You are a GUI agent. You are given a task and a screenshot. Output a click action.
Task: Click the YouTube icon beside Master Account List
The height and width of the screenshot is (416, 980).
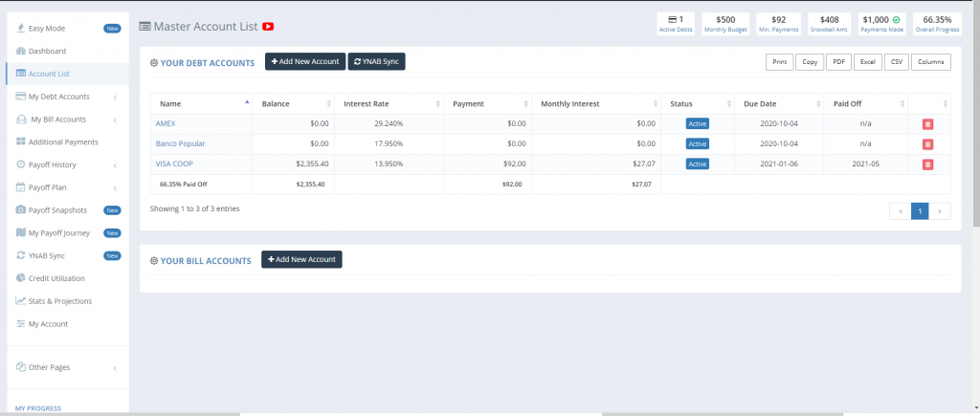coord(268,27)
